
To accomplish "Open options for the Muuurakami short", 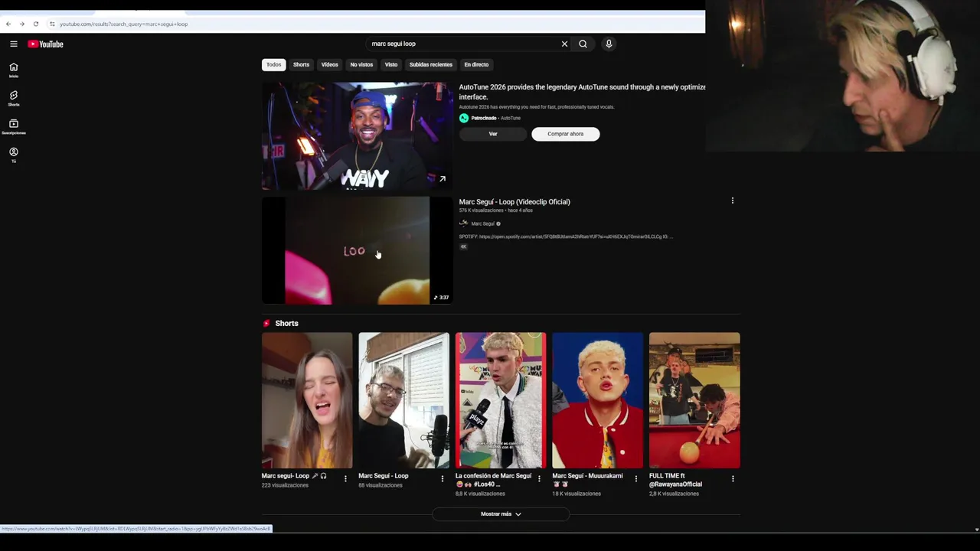I will [x=635, y=479].
